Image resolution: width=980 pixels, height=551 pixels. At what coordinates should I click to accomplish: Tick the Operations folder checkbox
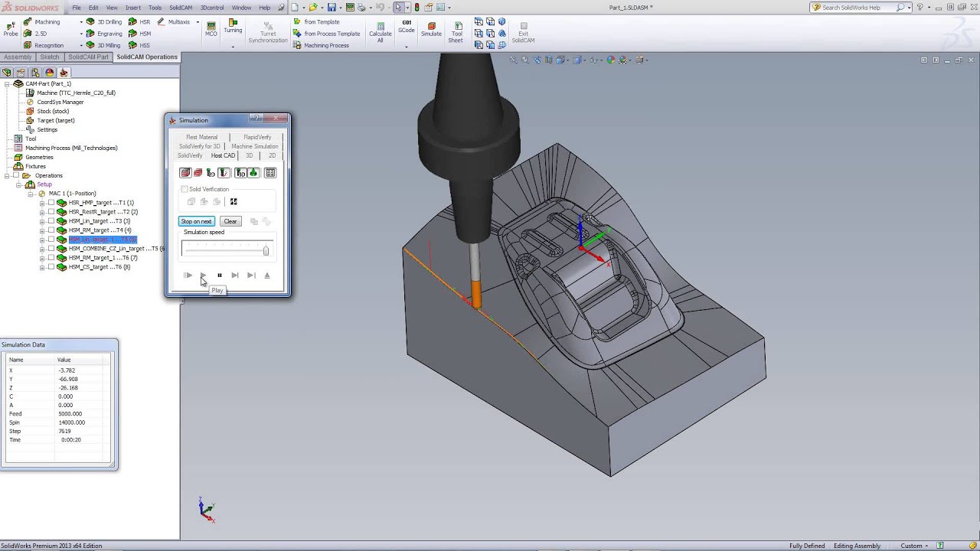point(15,175)
